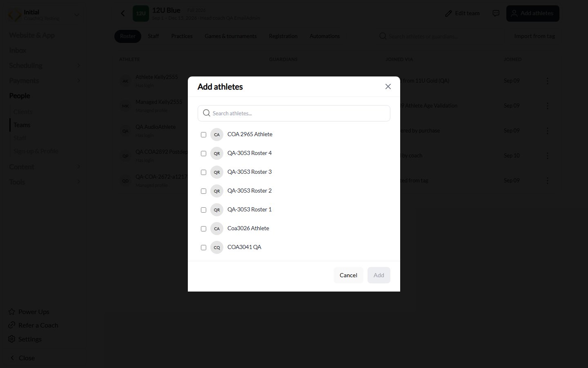Check the QA-3053 Roster 4 checkbox
588x368 pixels.
(203, 153)
